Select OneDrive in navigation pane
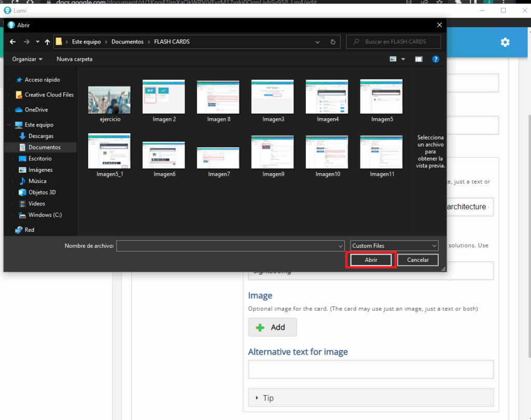 point(36,110)
